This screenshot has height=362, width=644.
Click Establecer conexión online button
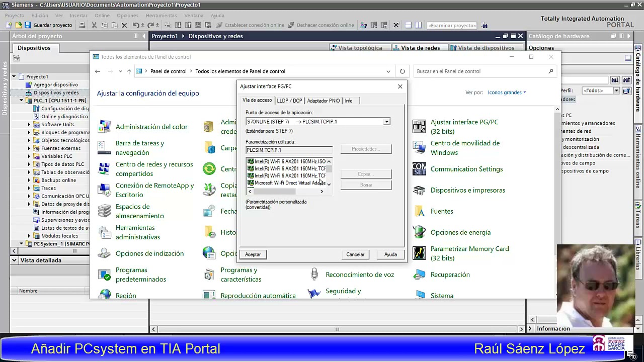[250, 25]
